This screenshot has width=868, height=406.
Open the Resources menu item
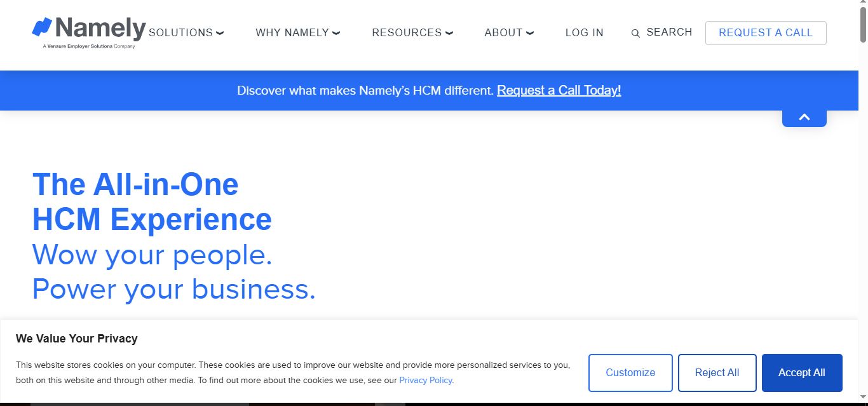click(x=407, y=33)
